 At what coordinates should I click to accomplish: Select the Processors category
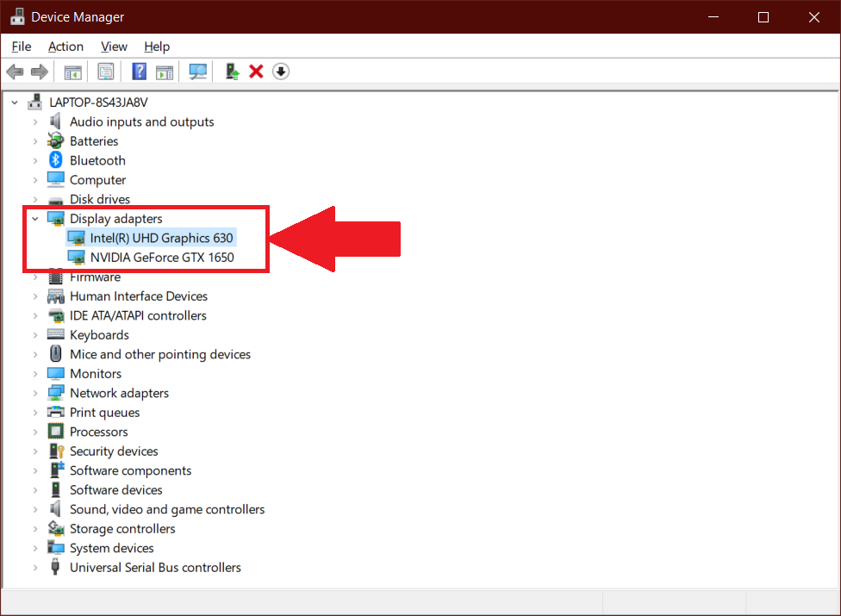pyautogui.click(x=98, y=432)
